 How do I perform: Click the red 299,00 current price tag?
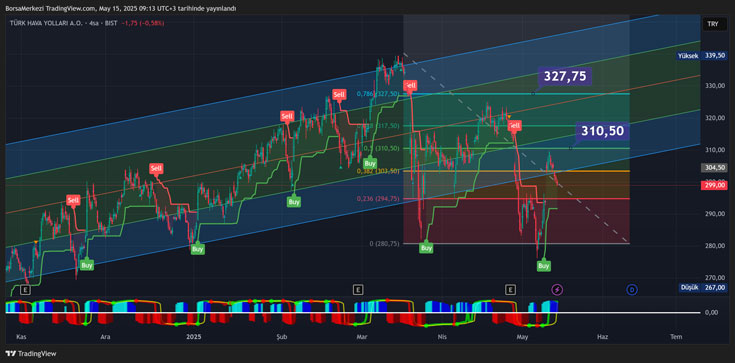(x=714, y=185)
